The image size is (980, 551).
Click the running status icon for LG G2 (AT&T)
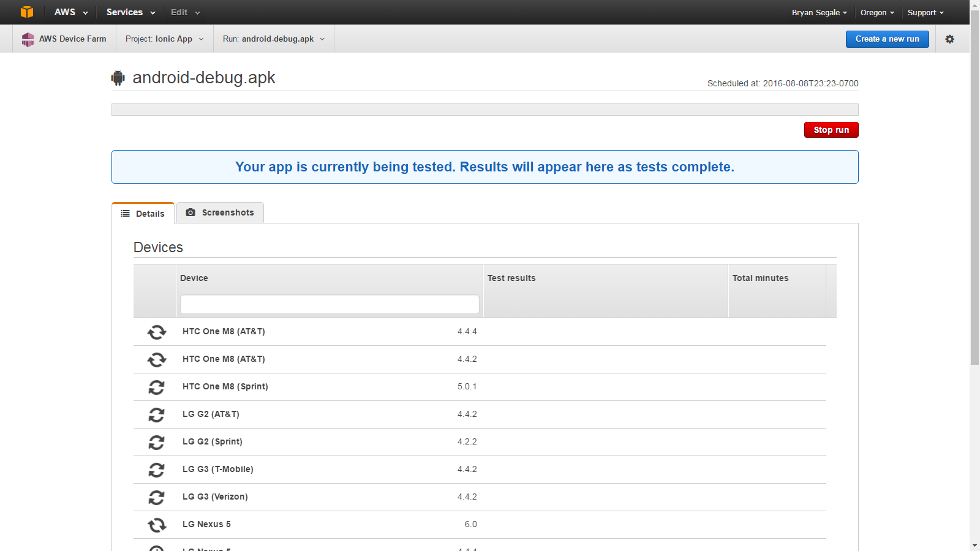[x=156, y=414]
